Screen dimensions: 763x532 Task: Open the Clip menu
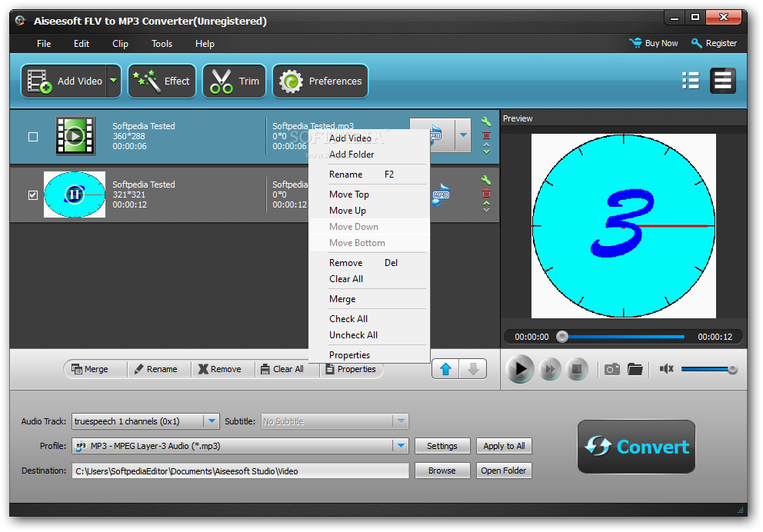coord(120,44)
